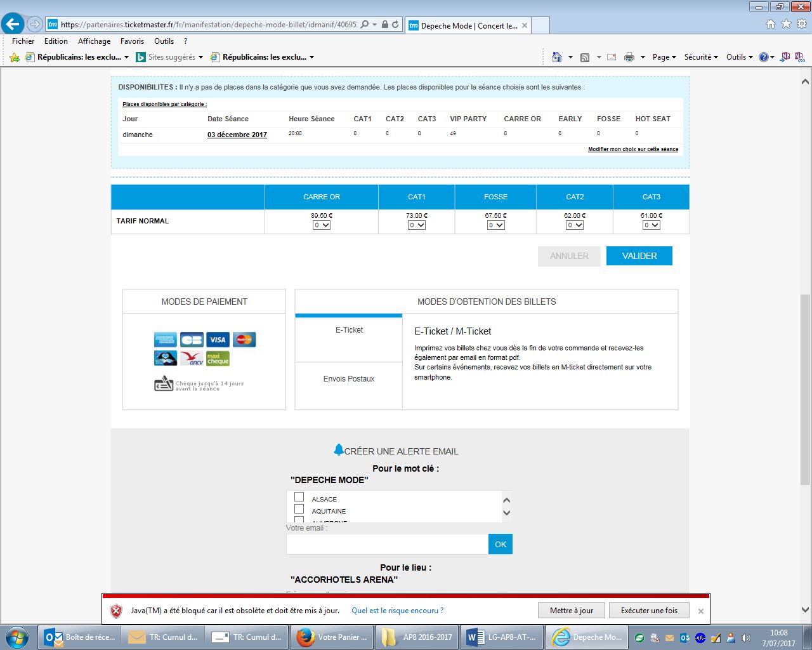Open CARRE OR quantity dropdown

coord(322,225)
